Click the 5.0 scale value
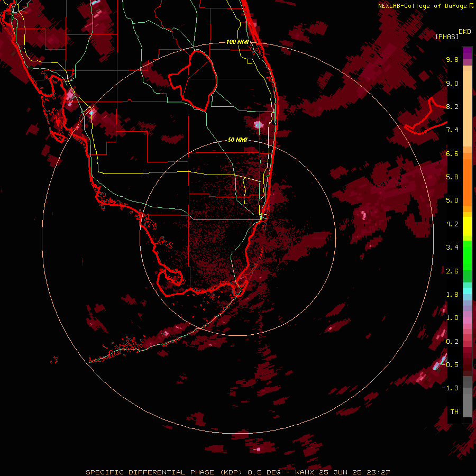 click(x=452, y=200)
